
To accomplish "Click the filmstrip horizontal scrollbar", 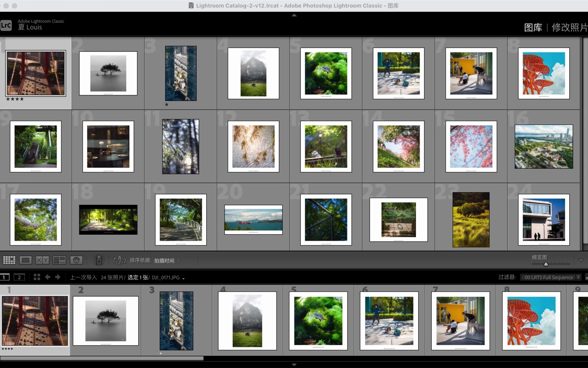I will pos(102,358).
